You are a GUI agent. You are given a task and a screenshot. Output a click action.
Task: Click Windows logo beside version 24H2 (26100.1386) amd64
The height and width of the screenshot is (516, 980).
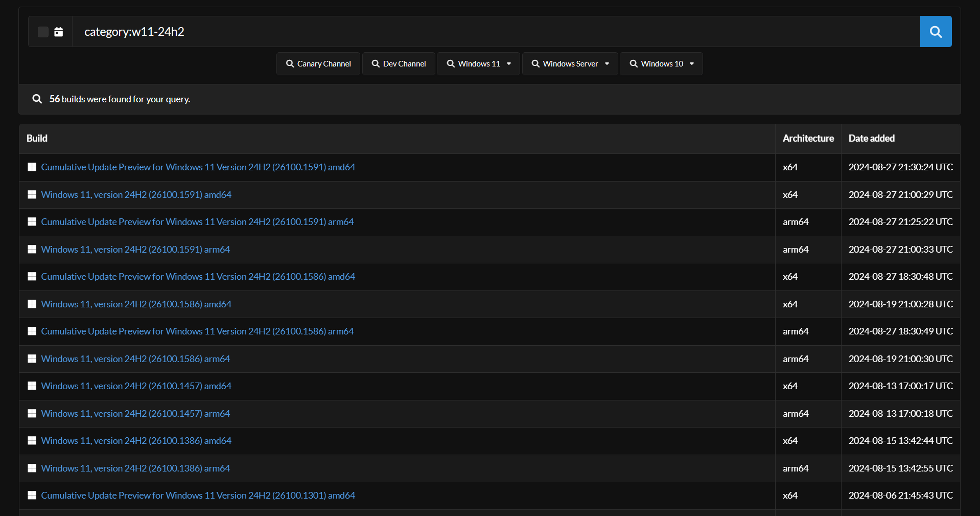coord(32,441)
